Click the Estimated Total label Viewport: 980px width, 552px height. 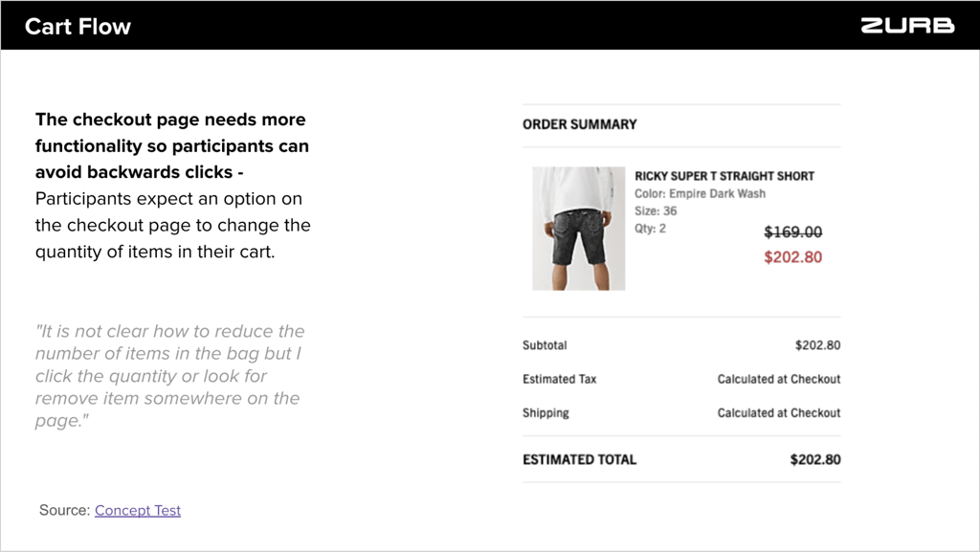pos(579,459)
